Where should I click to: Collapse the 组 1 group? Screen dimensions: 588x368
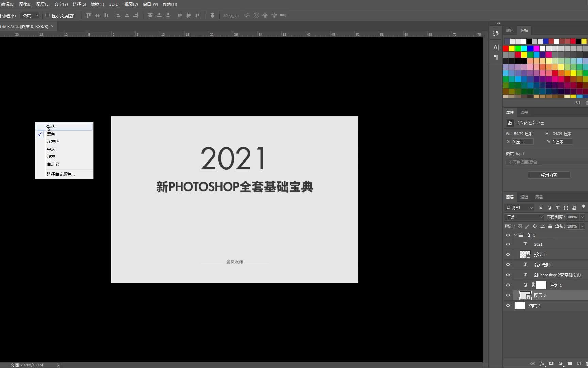tap(516, 235)
